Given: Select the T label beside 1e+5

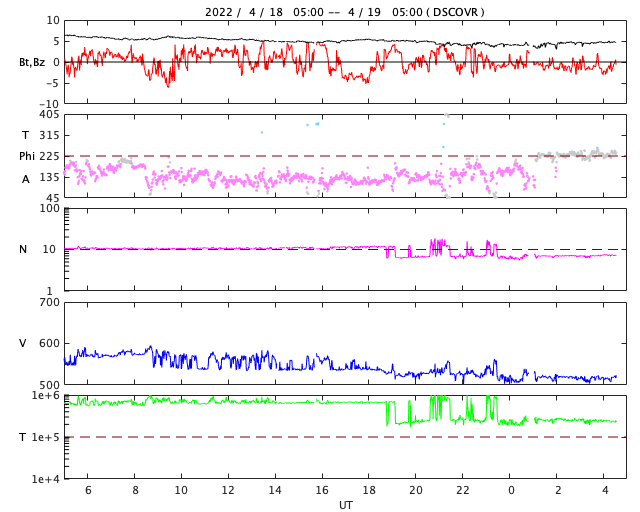Looking at the screenshot, I should [x=23, y=437].
